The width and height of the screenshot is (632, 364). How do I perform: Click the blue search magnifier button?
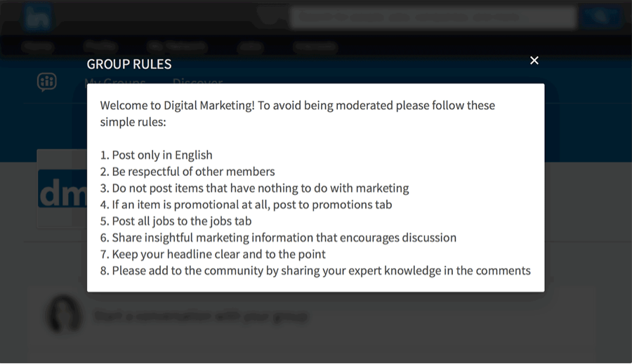click(x=600, y=17)
